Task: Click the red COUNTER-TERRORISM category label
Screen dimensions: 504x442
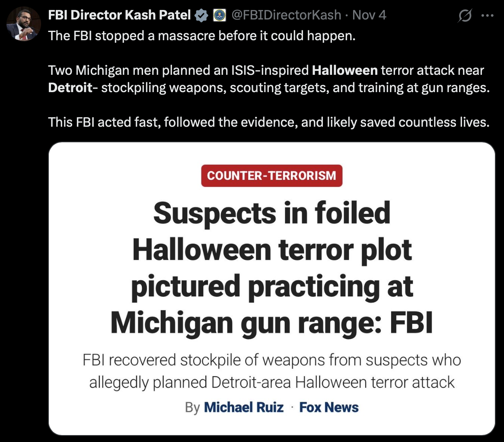Action: coord(271,176)
